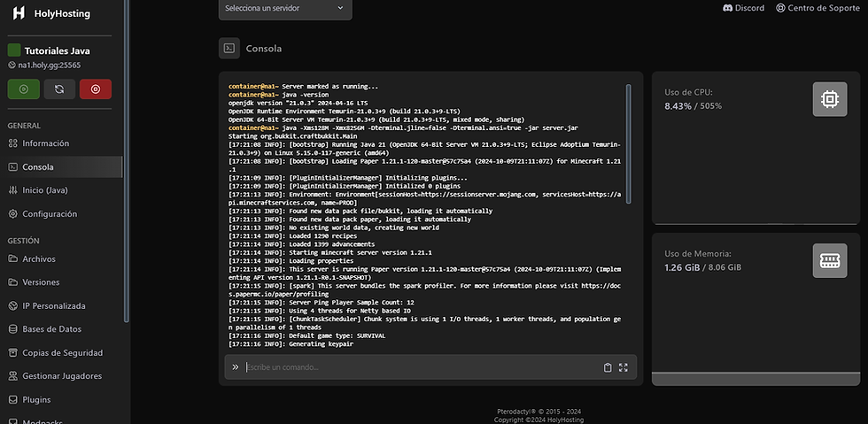Click the command prompt chevrons icon
This screenshot has height=424, width=868.
(x=236, y=367)
